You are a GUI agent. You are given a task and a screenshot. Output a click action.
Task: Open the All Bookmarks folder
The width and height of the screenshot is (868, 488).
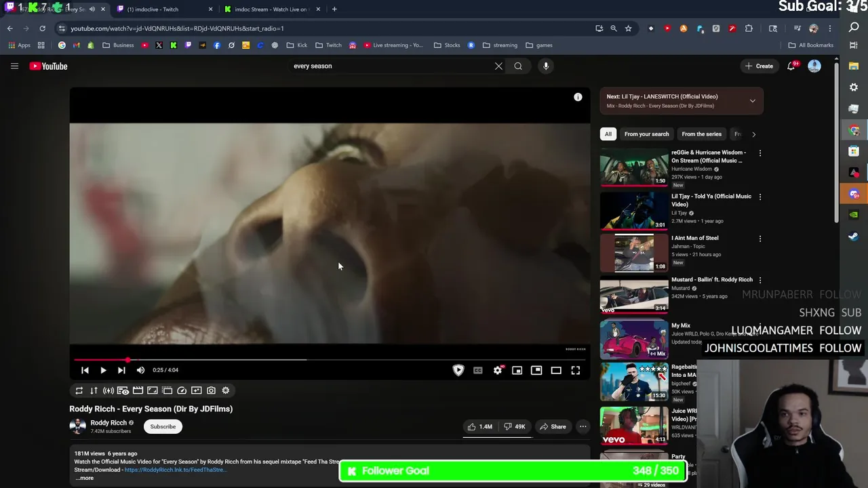(810, 45)
